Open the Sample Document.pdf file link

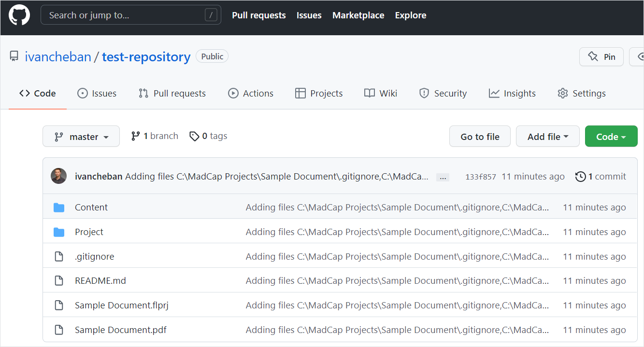[120, 330]
